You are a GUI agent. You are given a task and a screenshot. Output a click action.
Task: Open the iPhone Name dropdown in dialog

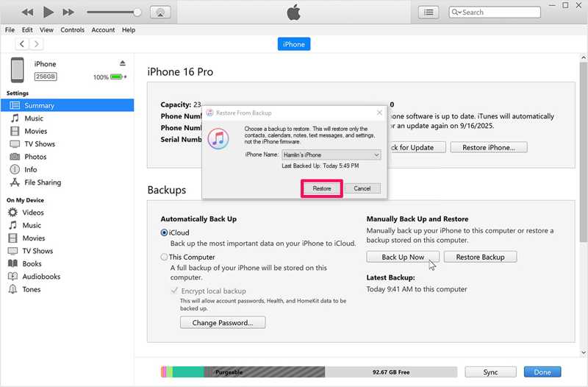[331, 155]
